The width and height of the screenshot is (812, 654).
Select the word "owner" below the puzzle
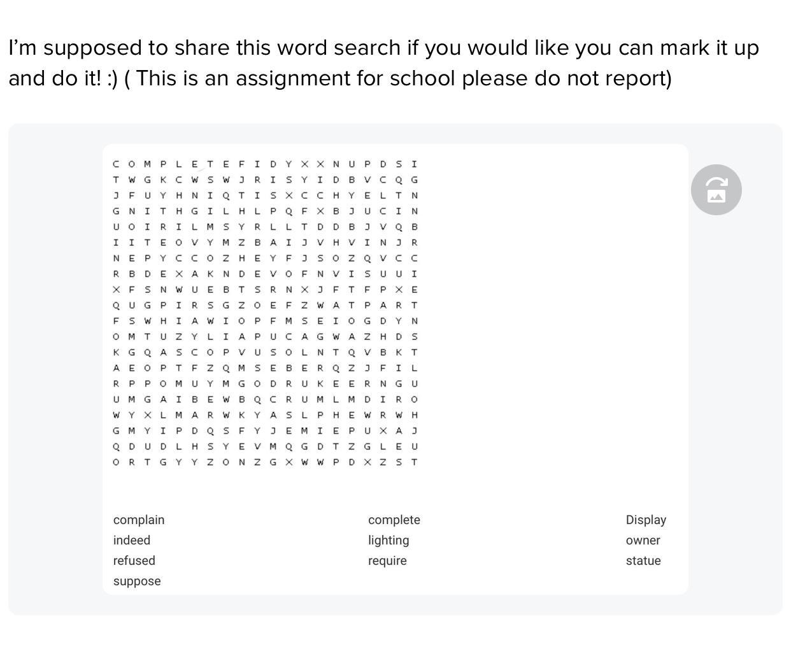[643, 540]
